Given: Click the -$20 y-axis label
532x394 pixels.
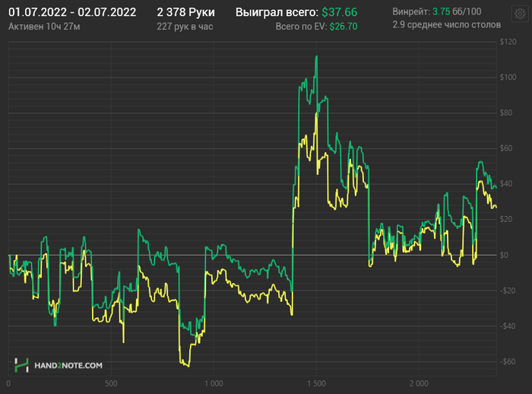Looking at the screenshot, I should pos(508,291).
